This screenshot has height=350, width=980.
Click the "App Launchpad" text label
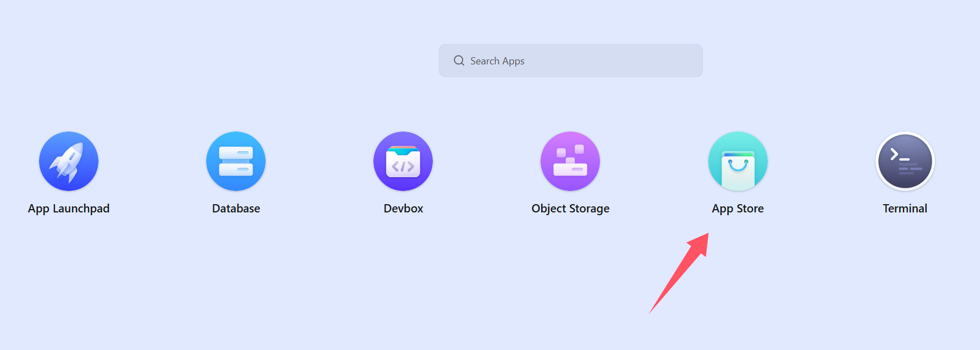tap(69, 209)
